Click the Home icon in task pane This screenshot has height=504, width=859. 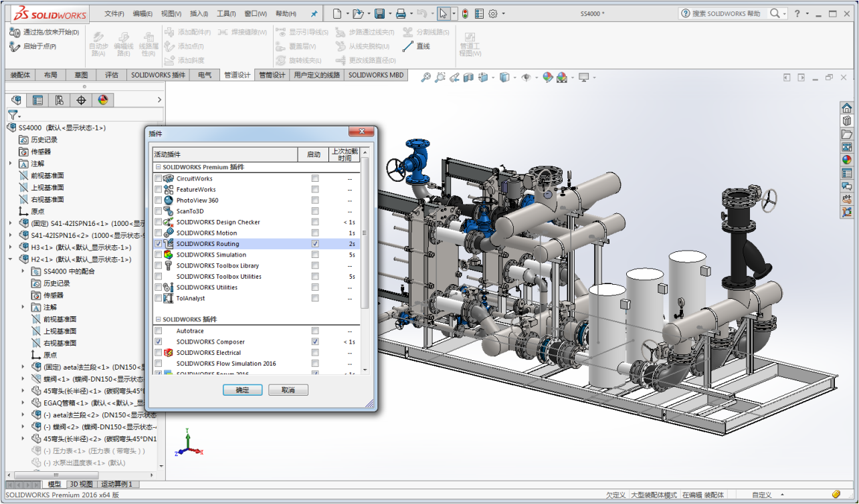click(x=847, y=108)
